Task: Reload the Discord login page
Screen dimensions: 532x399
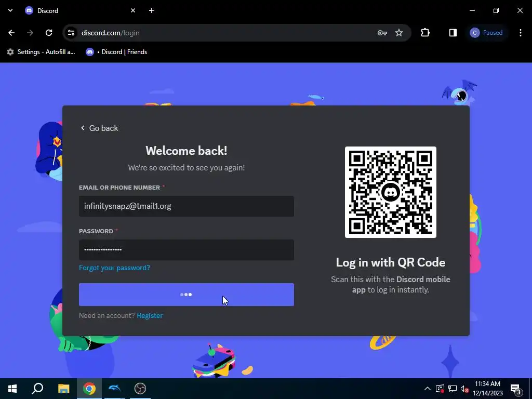Action: tap(49, 33)
